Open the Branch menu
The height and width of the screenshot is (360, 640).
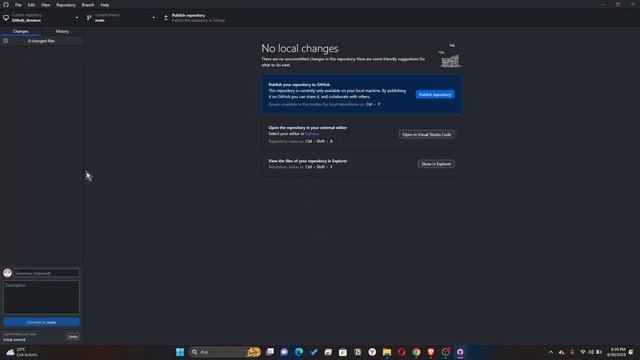point(88,5)
